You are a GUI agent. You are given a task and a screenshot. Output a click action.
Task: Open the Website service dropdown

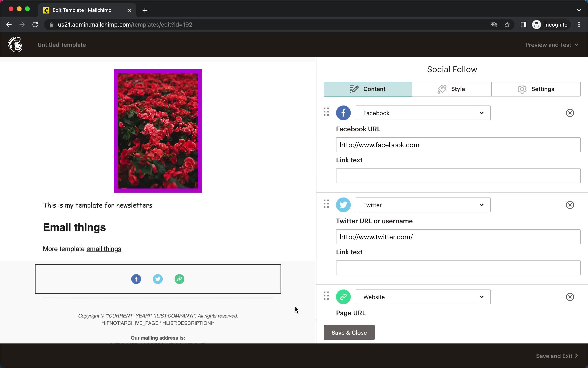point(423,297)
